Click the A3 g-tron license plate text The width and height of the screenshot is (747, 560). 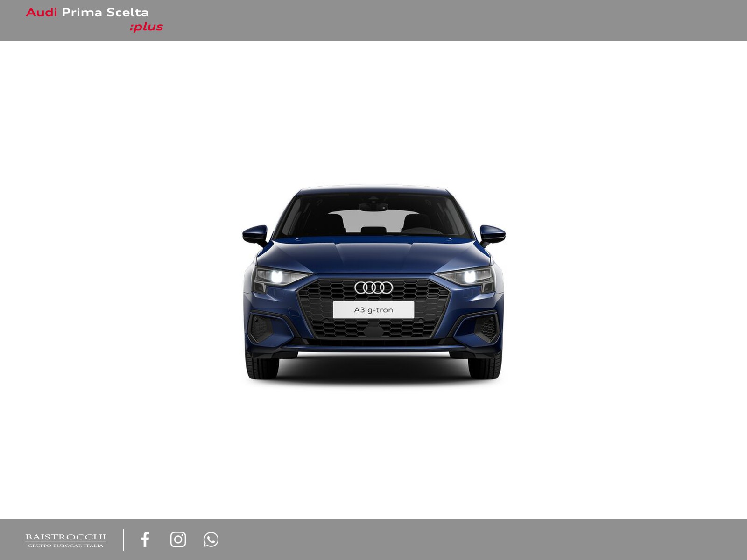click(x=373, y=310)
